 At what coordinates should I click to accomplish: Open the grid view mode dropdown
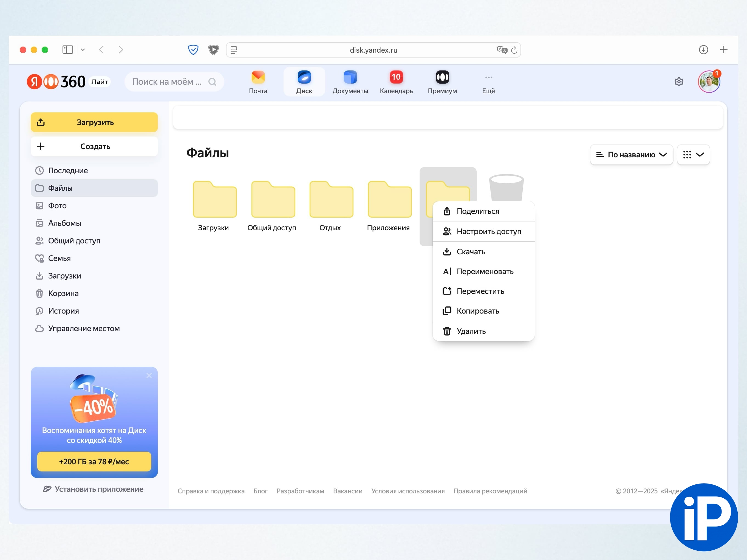693,155
